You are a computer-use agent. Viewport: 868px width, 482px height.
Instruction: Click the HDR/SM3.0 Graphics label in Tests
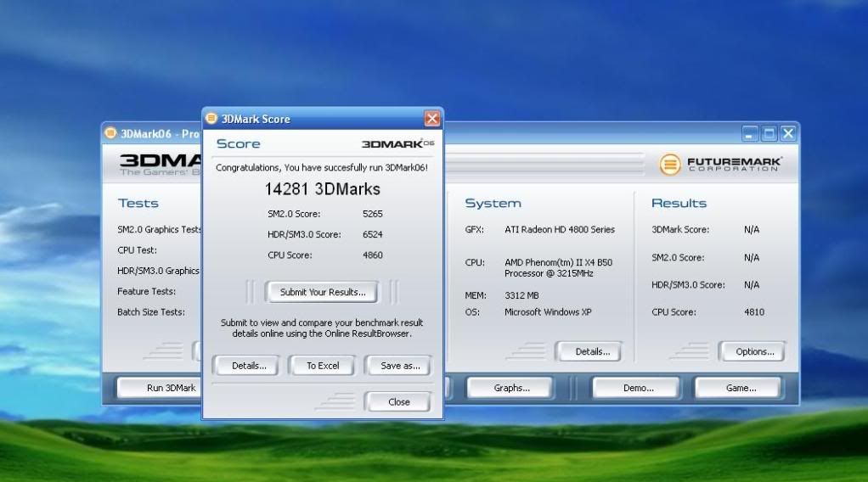click(158, 272)
